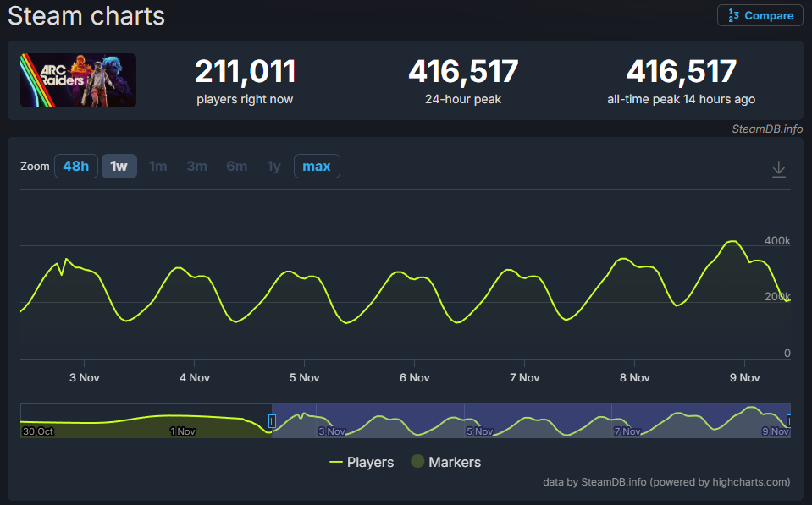The image size is (812, 505).
Task: Click the disabled 1m zoom option
Action: pyautogui.click(x=158, y=166)
